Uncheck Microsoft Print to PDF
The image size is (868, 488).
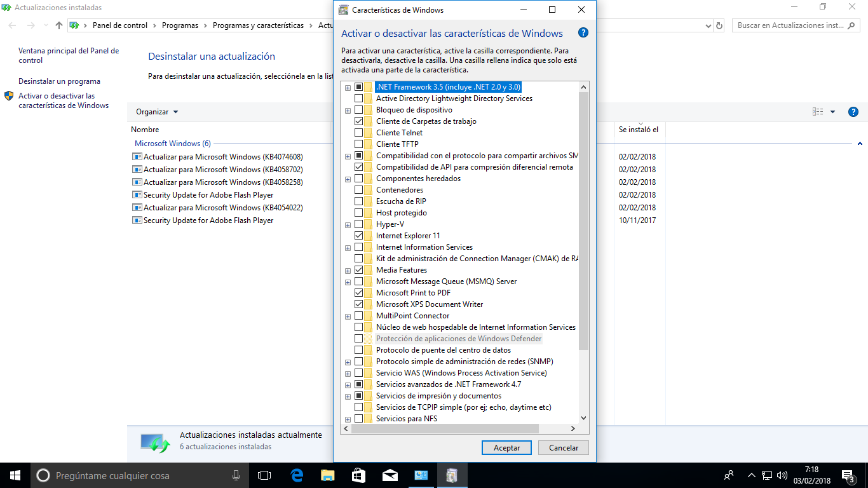point(359,293)
